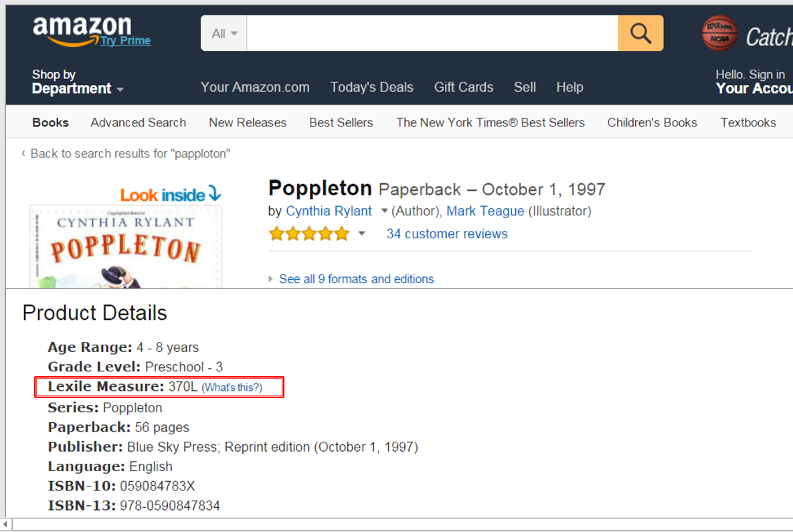Screen dimensions: 793x532
Task: Click the Poppleton book cover thumbnail
Action: click(x=126, y=248)
